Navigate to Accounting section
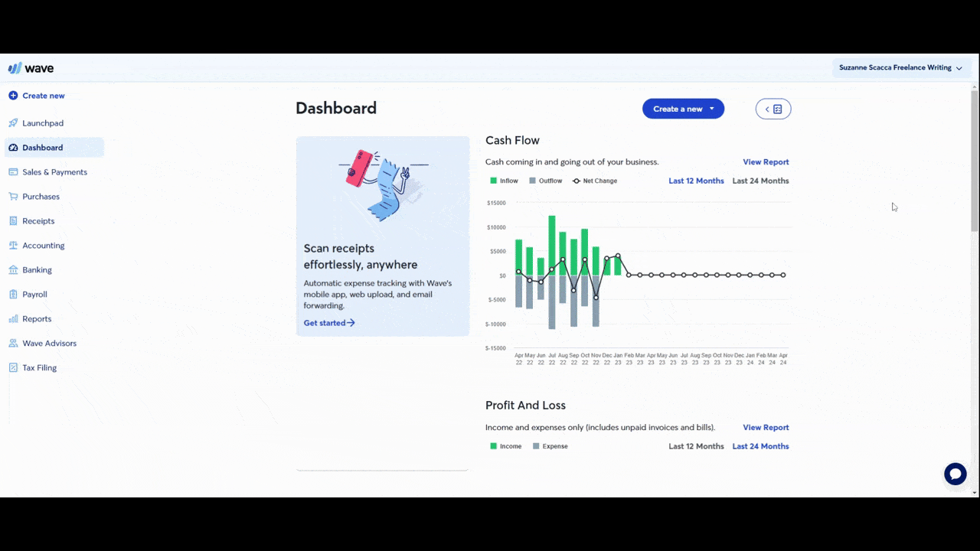 point(44,246)
